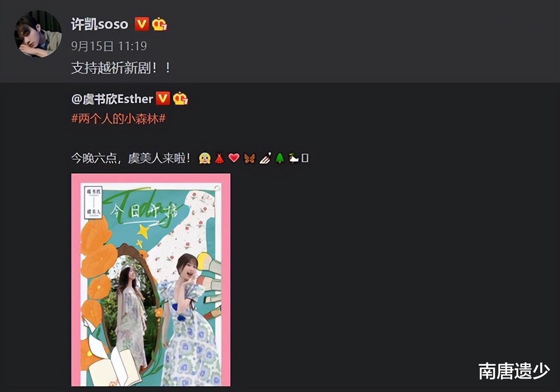Click the red heart emoji
The height and width of the screenshot is (392, 560).
(x=233, y=158)
